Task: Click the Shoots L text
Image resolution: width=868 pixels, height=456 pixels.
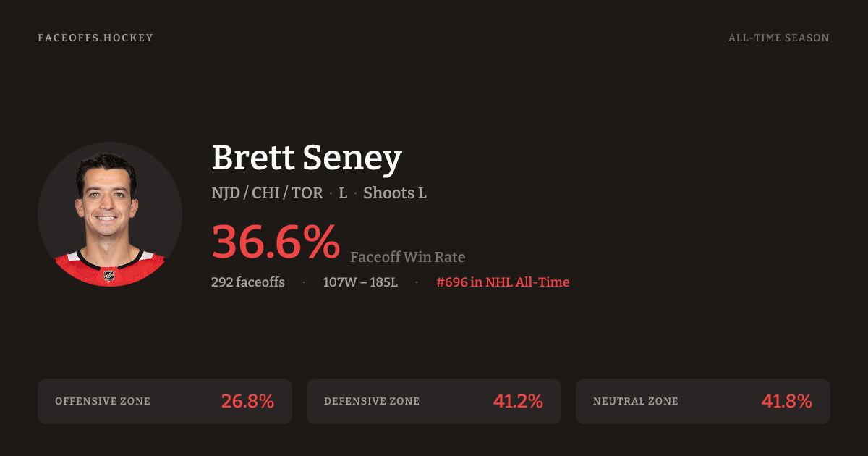Action: coord(395,193)
